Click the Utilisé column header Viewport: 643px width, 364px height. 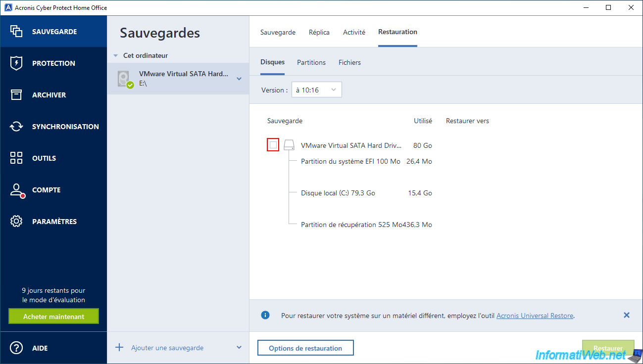coord(423,121)
